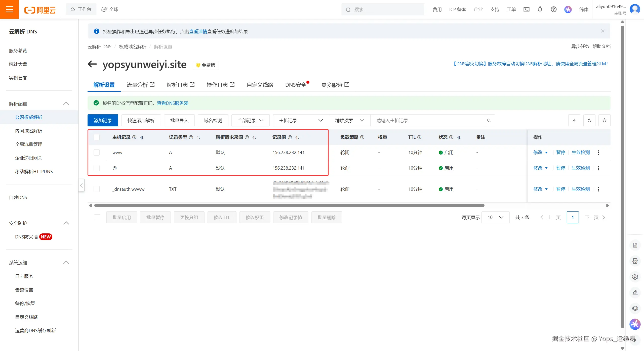Image resolution: width=644 pixels, height=351 pixels.
Task: Check the select-all checkbox in the table header
Action: click(97, 137)
